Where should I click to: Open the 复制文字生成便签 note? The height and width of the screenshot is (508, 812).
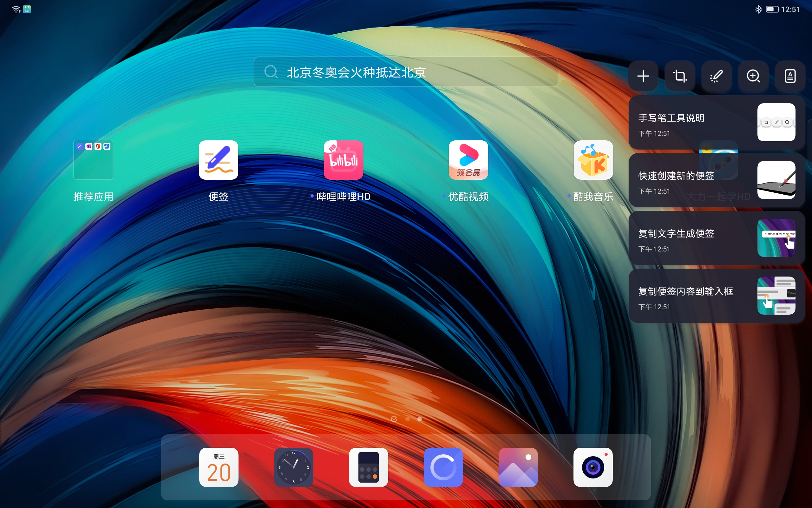717,238
